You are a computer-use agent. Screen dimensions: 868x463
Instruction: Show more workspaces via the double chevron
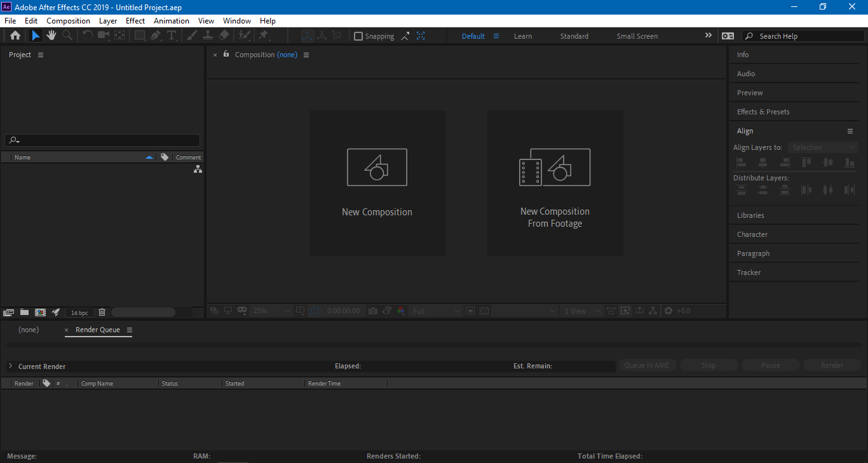[709, 36]
